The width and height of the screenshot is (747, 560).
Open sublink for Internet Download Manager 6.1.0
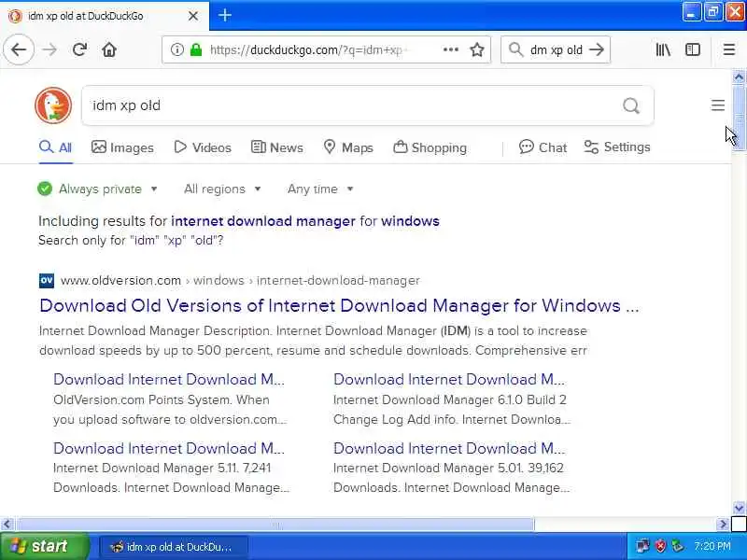449,380
